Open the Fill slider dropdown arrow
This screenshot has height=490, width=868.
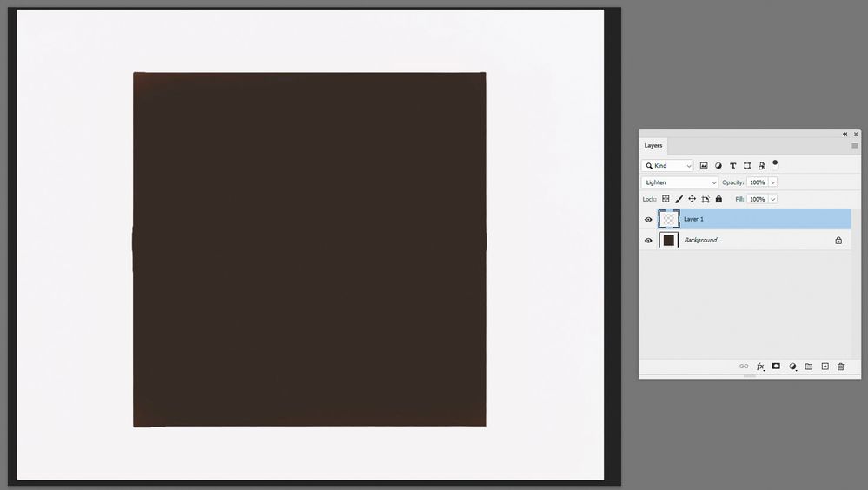click(x=773, y=199)
